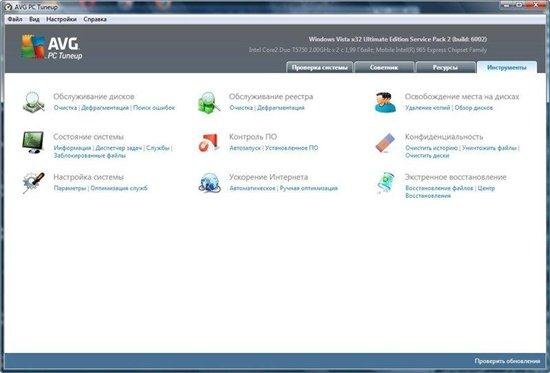Open the Параметры link

70,188
